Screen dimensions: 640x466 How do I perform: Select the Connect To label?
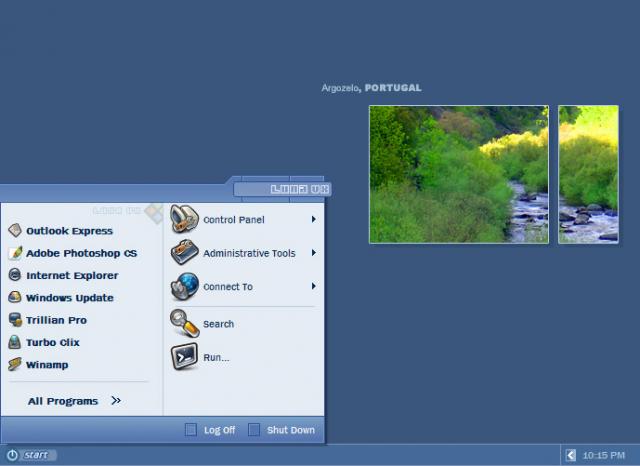point(228,287)
